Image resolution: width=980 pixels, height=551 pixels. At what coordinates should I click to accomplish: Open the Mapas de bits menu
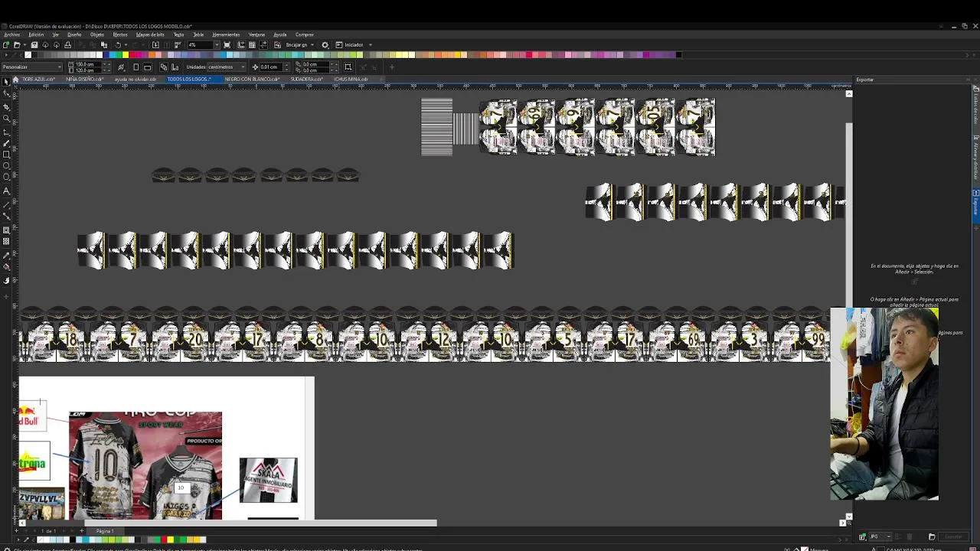(x=150, y=34)
